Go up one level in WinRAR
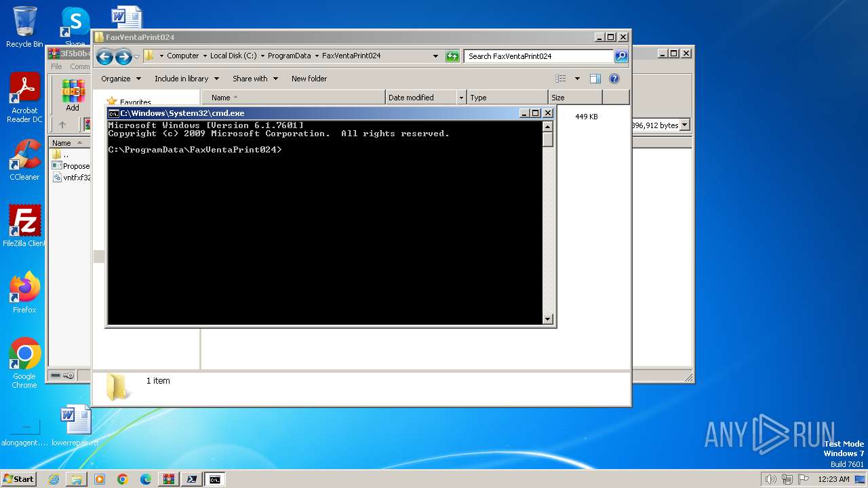This screenshot has height=488, width=868. pos(62,125)
